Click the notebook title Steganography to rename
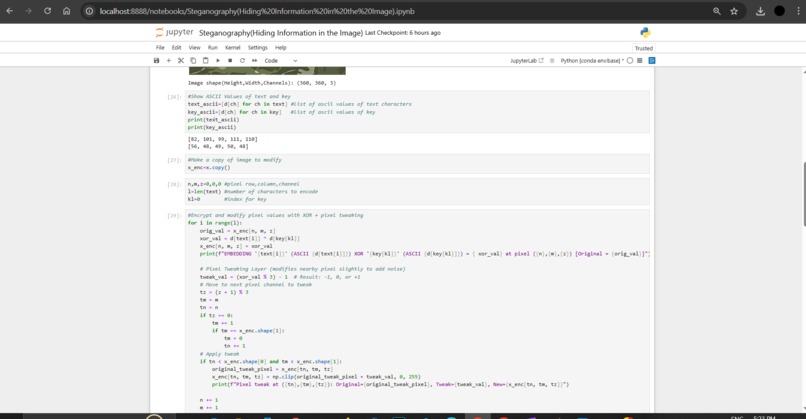This screenshot has width=806, height=419. pos(281,33)
